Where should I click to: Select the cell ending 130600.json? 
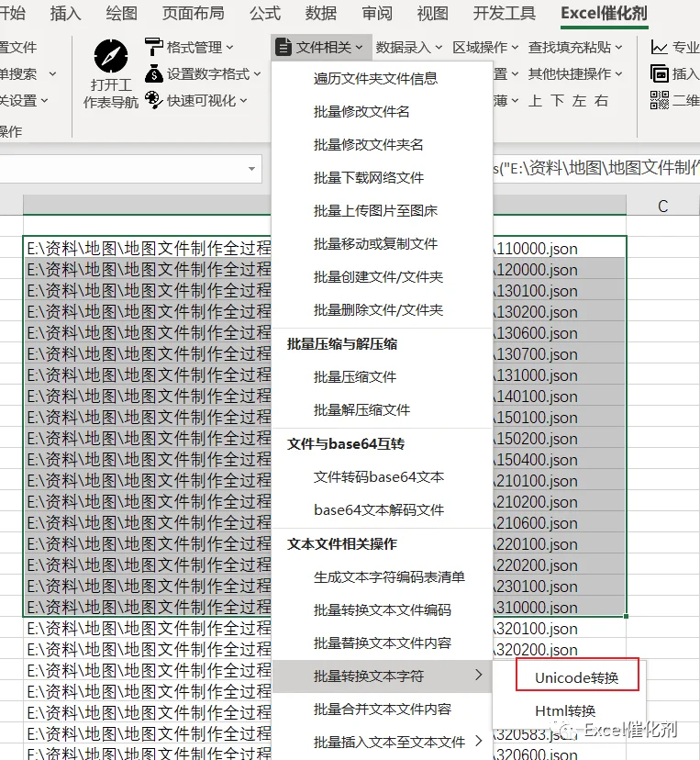(x=325, y=333)
